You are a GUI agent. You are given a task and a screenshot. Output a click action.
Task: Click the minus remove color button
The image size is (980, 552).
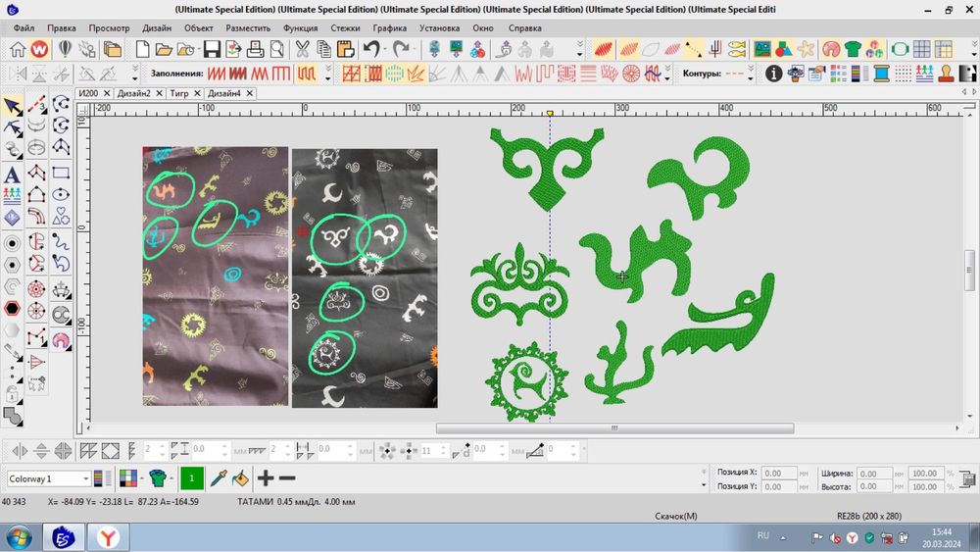click(x=287, y=478)
